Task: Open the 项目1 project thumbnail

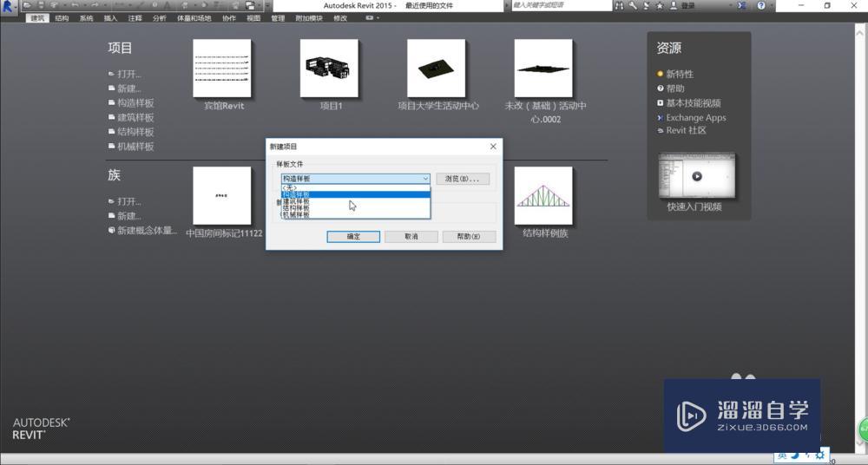Action: [x=329, y=68]
